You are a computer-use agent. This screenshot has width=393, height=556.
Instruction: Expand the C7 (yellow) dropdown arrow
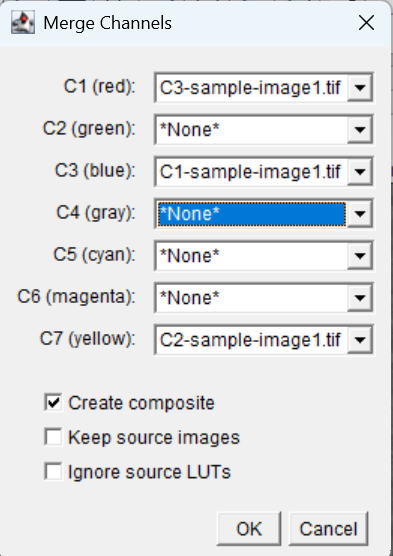360,340
